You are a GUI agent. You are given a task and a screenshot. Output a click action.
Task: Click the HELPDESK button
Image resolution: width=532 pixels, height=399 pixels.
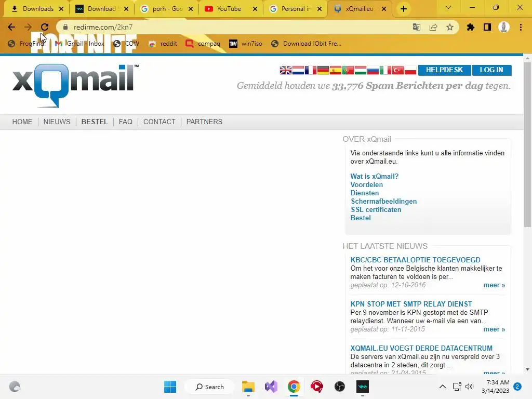pos(445,70)
